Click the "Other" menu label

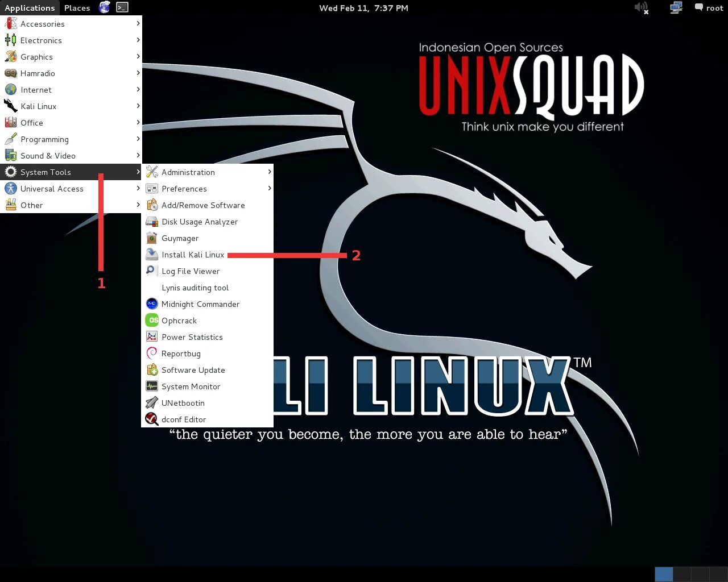(x=31, y=205)
